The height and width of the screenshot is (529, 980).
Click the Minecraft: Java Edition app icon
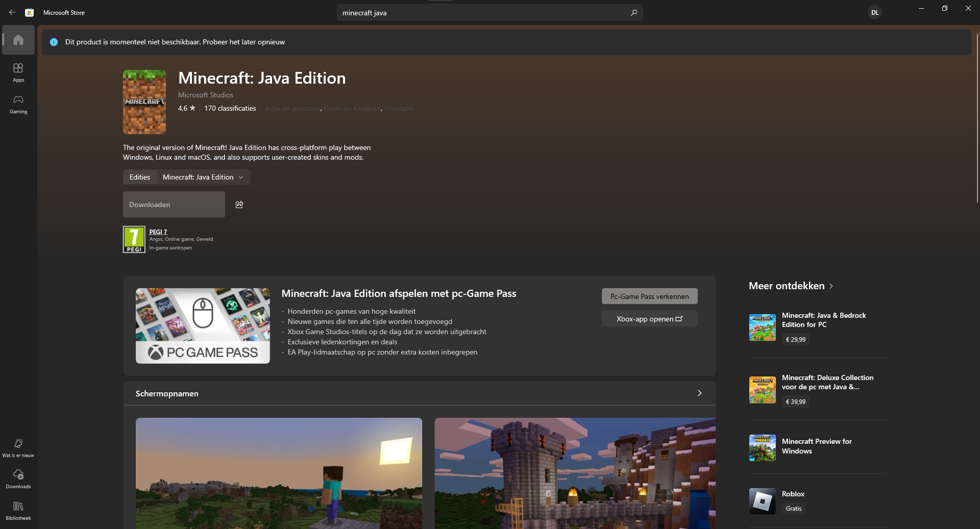pos(144,102)
